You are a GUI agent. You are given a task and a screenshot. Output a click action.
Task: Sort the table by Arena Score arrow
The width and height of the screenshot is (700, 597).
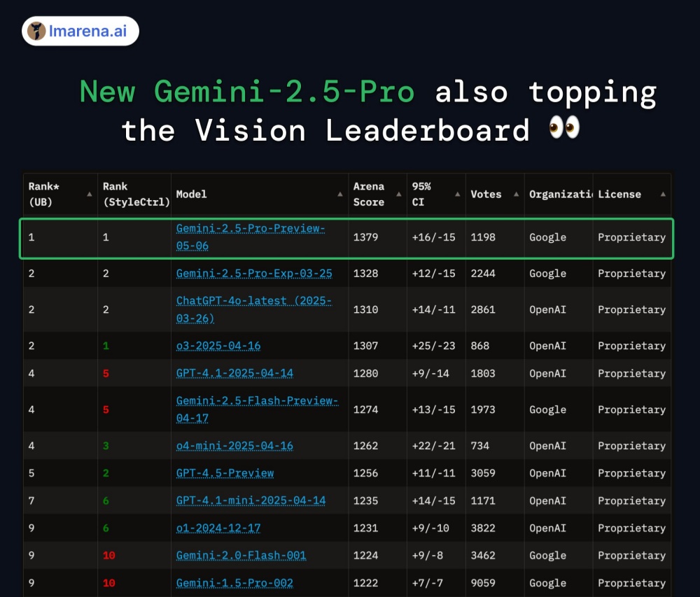399,194
